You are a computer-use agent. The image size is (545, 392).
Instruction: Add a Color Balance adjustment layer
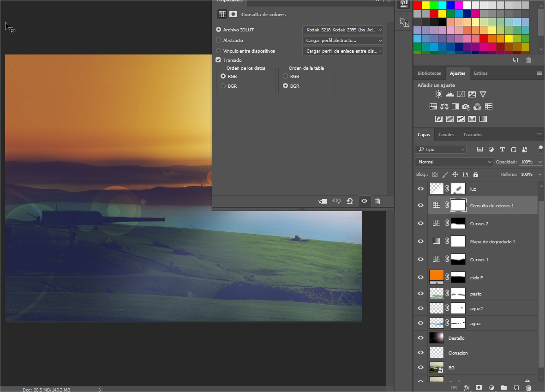pyautogui.click(x=444, y=107)
